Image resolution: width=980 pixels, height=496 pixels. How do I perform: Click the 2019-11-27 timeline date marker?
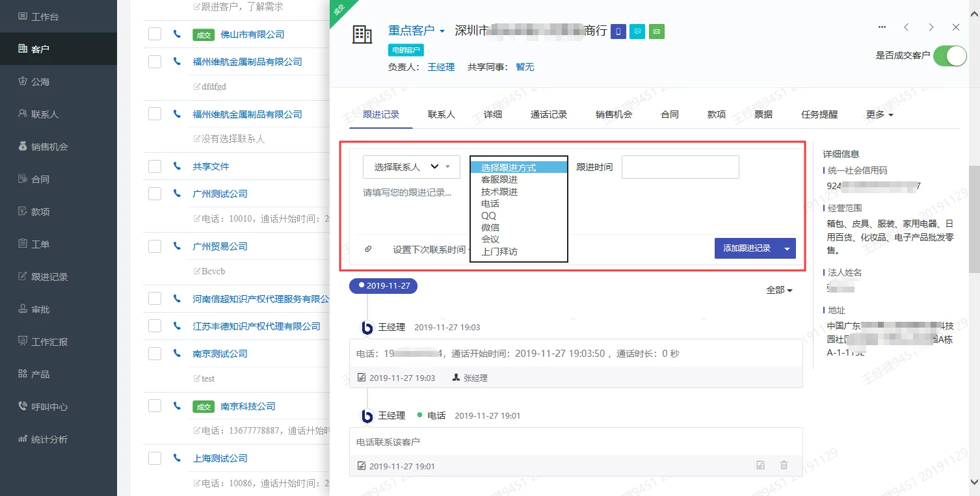coord(383,286)
